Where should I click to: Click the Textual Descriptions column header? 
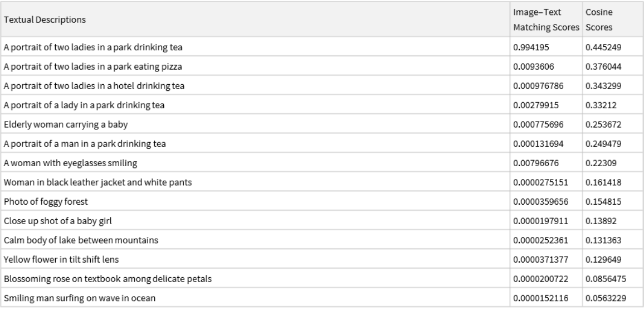[x=45, y=20]
